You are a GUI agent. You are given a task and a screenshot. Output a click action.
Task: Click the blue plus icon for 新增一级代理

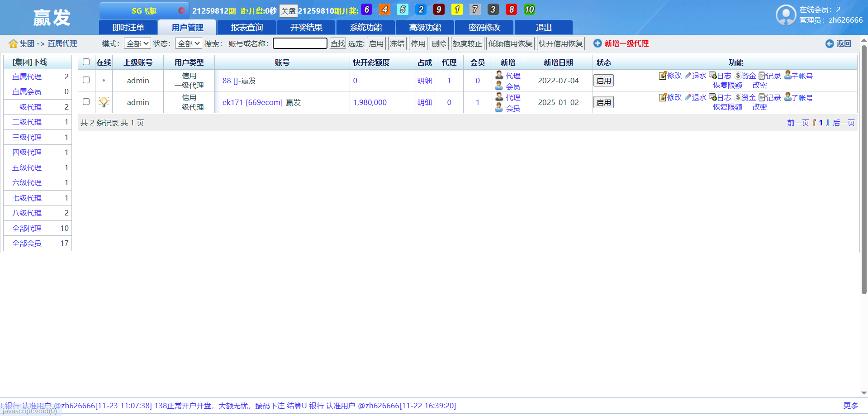(x=598, y=43)
